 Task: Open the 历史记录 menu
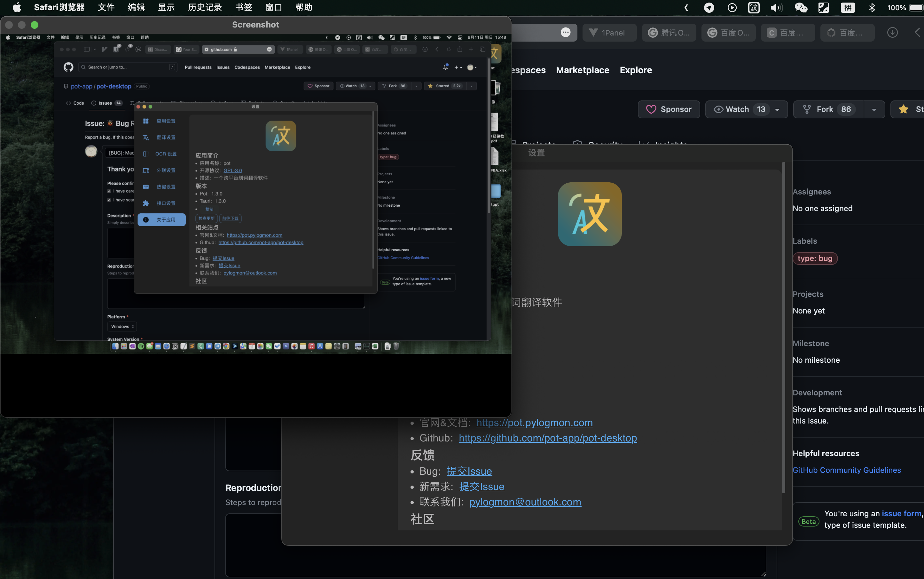click(205, 8)
